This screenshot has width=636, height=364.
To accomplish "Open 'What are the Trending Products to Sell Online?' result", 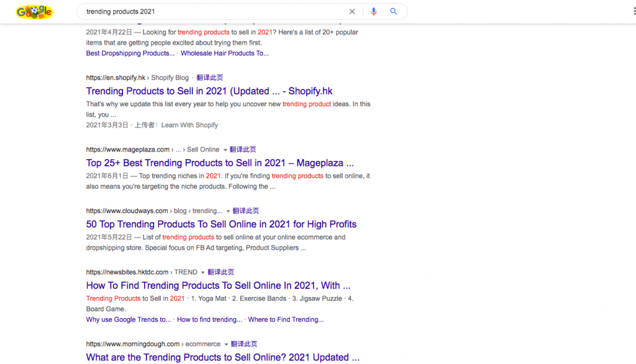I will [223, 357].
